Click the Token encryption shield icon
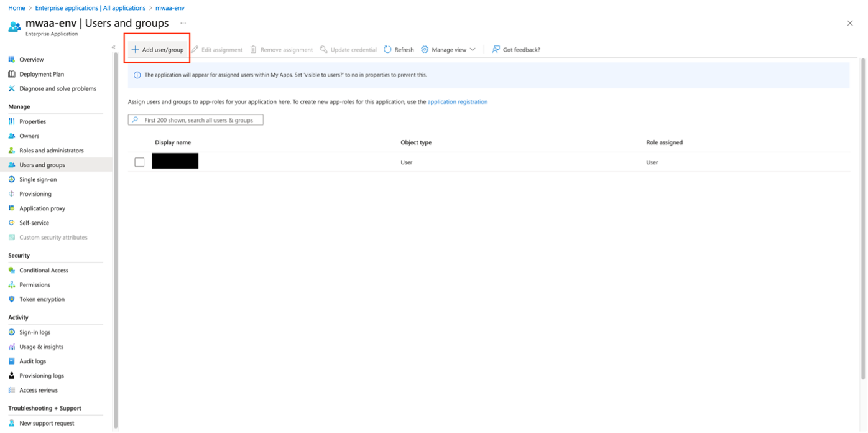The image size is (868, 433). (x=11, y=299)
